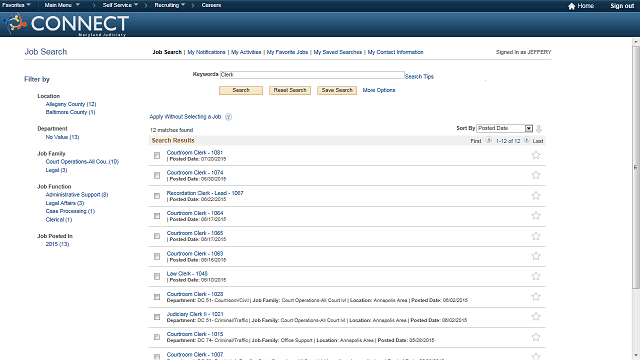Click the scrollbar down arrow

coord(636,356)
